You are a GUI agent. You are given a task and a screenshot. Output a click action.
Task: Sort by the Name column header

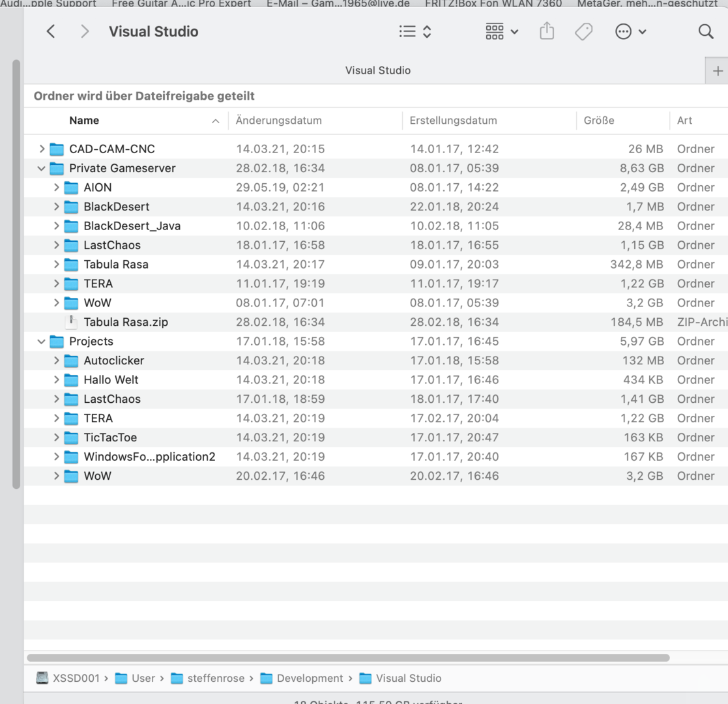tap(84, 121)
